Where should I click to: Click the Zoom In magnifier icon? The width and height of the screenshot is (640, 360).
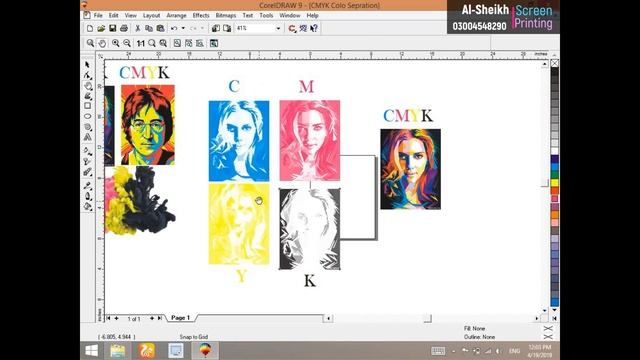click(x=116, y=43)
